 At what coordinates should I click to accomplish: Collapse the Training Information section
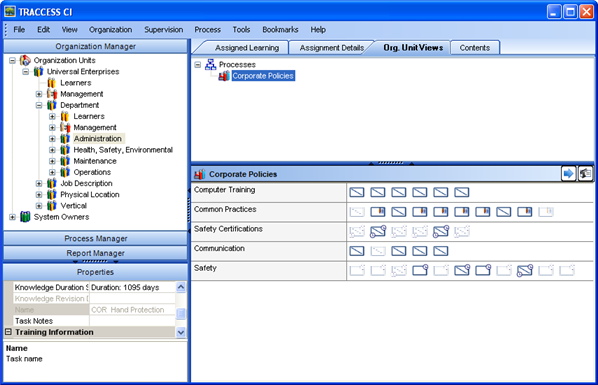[8, 332]
